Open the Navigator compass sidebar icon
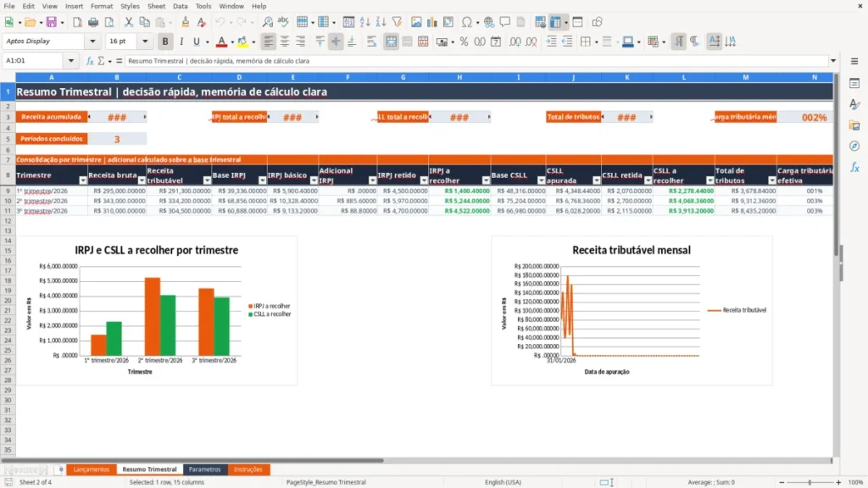This screenshot has width=868, height=488. click(x=854, y=146)
